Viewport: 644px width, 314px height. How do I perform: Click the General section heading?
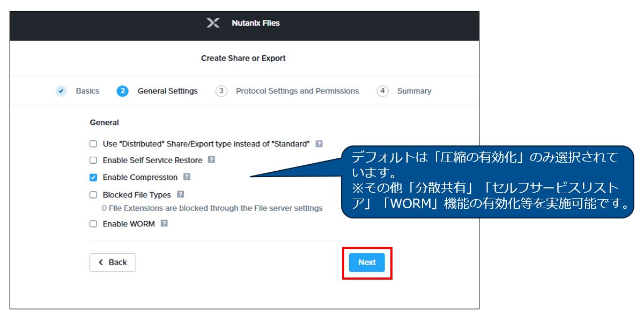[104, 122]
